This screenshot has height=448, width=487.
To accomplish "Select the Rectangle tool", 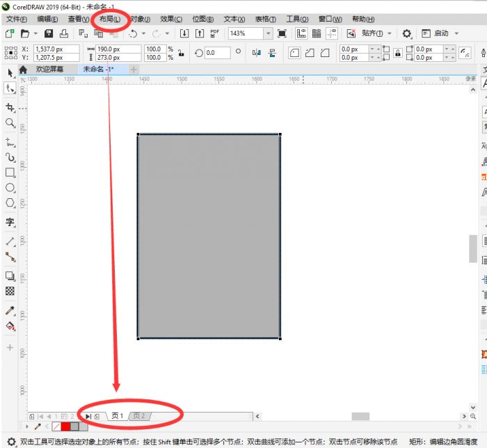I will point(10,173).
